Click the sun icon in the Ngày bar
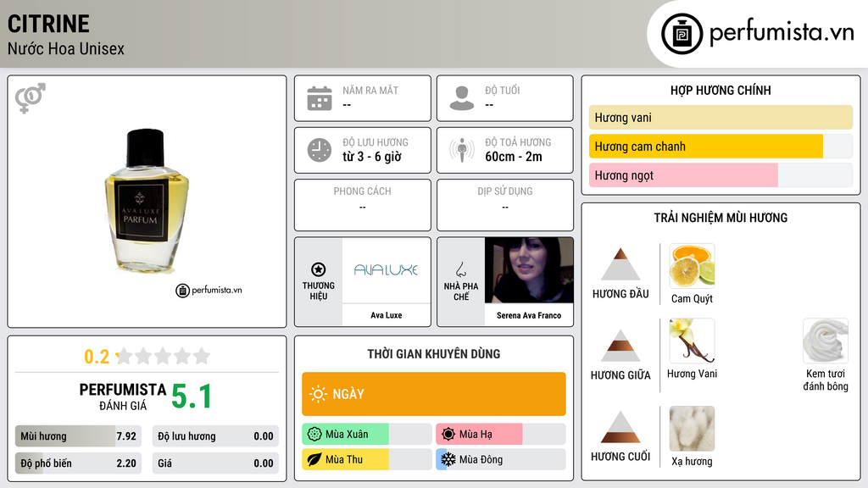The width and height of the screenshot is (868, 488). pos(318,394)
